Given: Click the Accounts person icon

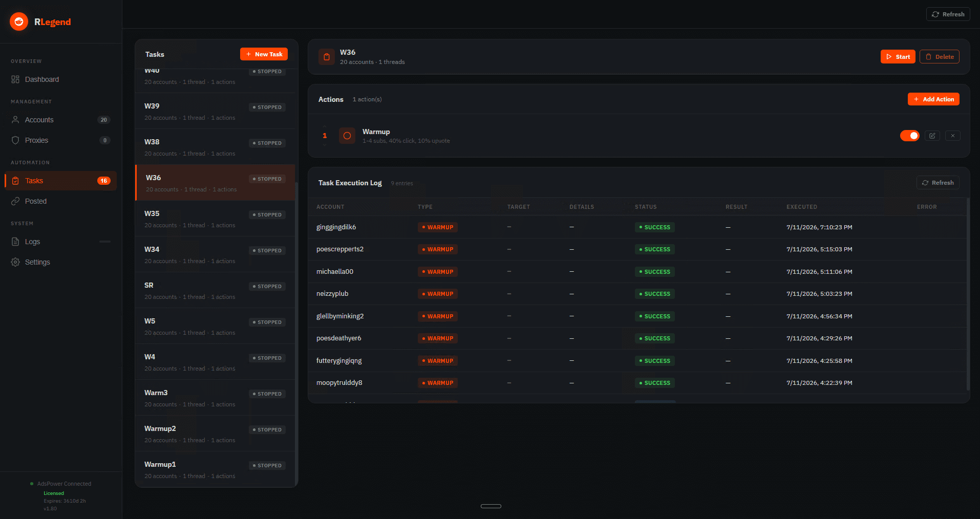Looking at the screenshot, I should 15,120.
